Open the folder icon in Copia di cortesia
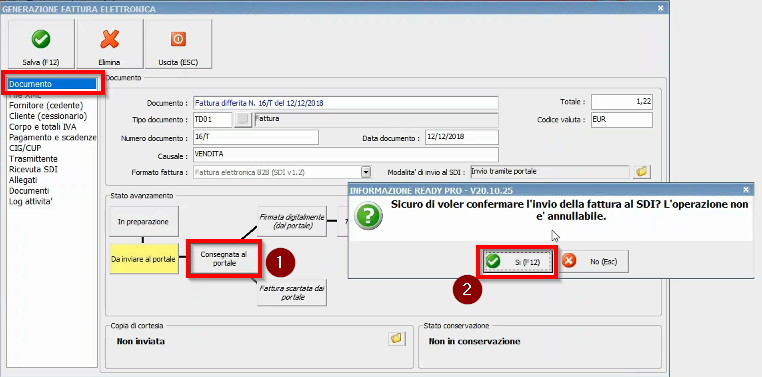Image resolution: width=762 pixels, height=377 pixels. pyautogui.click(x=397, y=339)
